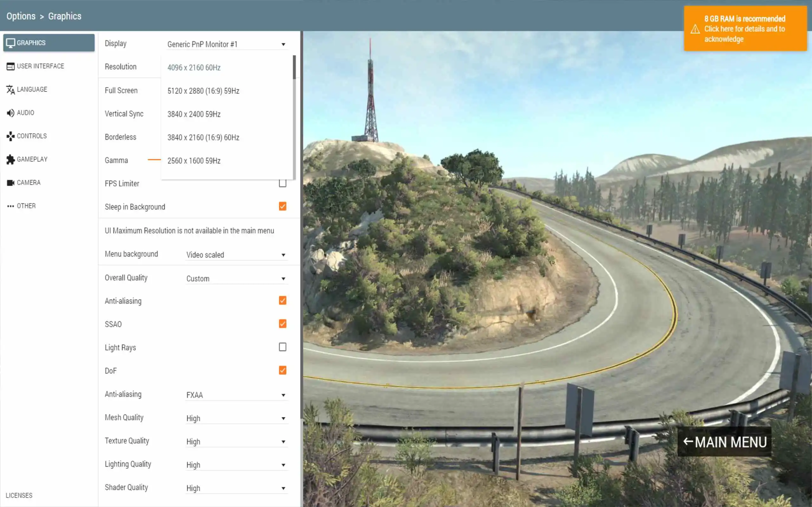Click the Camera video icon

click(x=10, y=183)
